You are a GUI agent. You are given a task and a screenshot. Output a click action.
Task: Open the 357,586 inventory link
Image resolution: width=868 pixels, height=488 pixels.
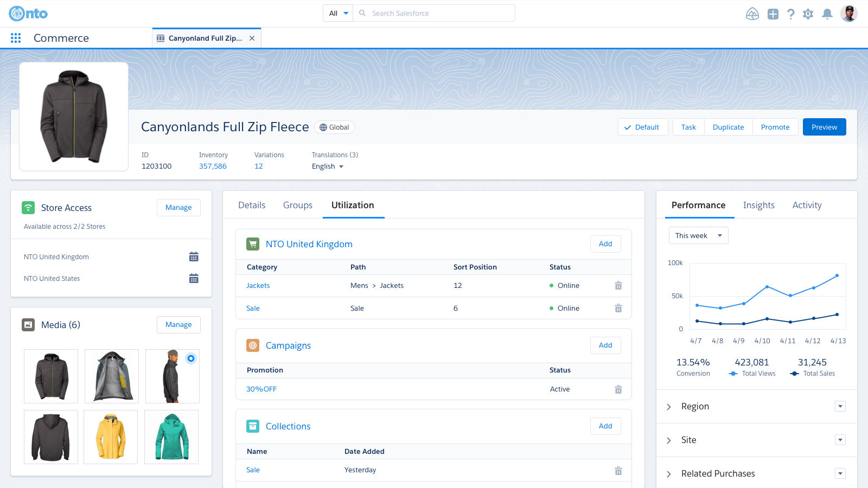pos(213,166)
